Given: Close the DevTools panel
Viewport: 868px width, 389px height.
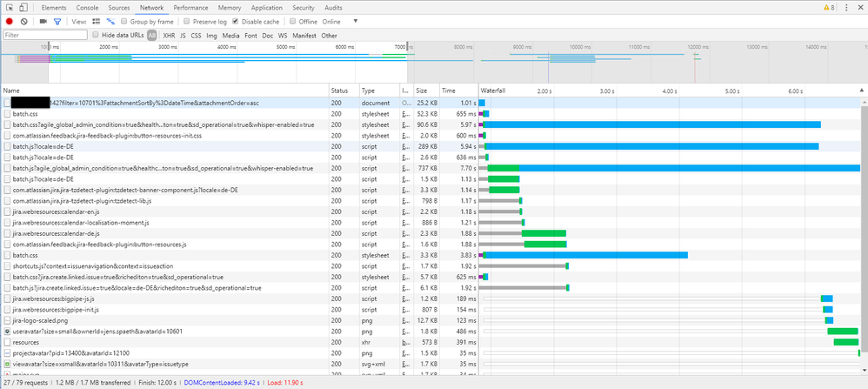Looking at the screenshot, I should 860,8.
